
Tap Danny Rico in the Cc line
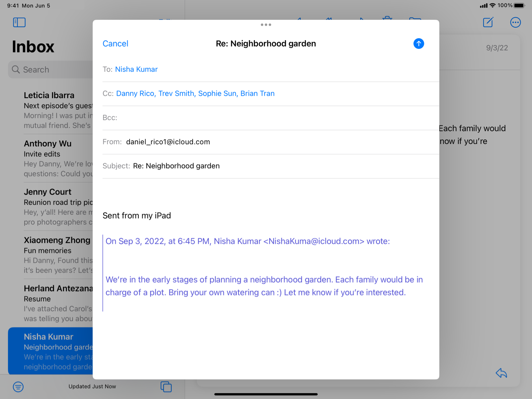coord(135,93)
